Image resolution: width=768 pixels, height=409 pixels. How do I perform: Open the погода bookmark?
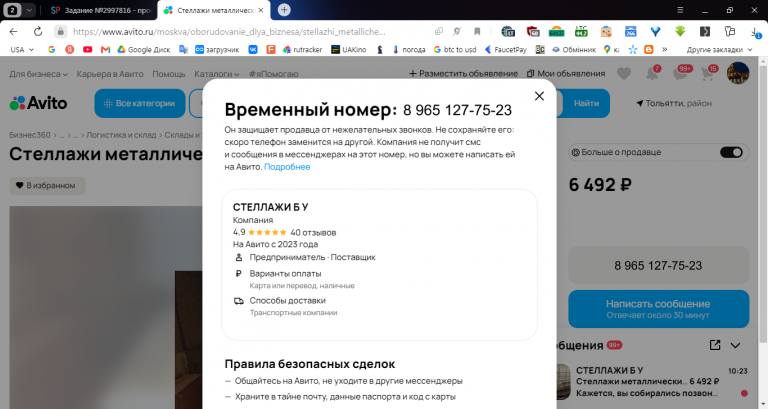pyautogui.click(x=409, y=49)
